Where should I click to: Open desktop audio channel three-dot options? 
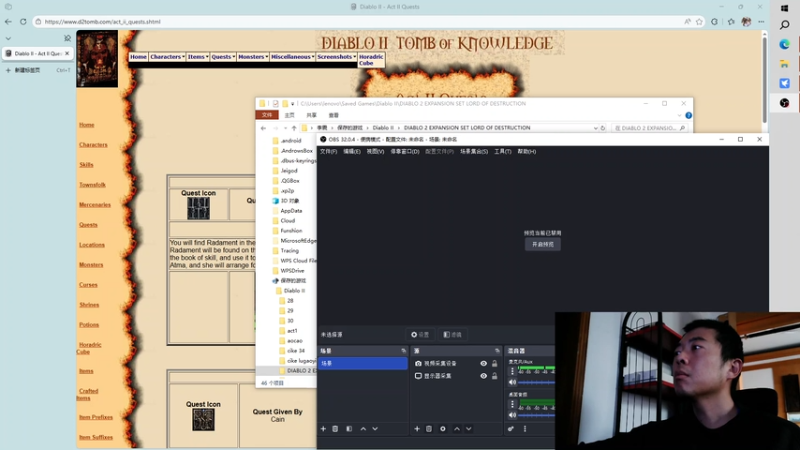[512, 404]
